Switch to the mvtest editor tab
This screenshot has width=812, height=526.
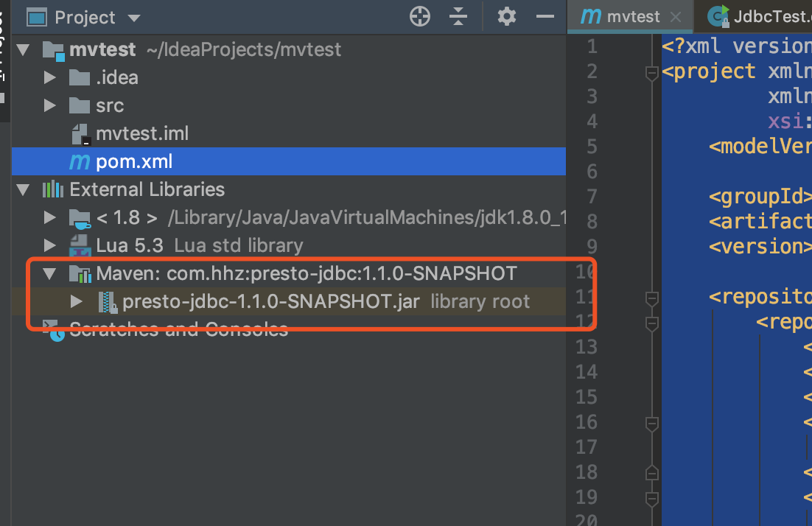click(629, 16)
